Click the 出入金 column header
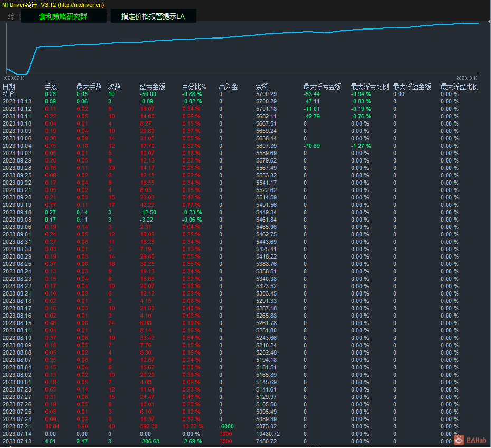The image size is (491, 448). (x=228, y=87)
